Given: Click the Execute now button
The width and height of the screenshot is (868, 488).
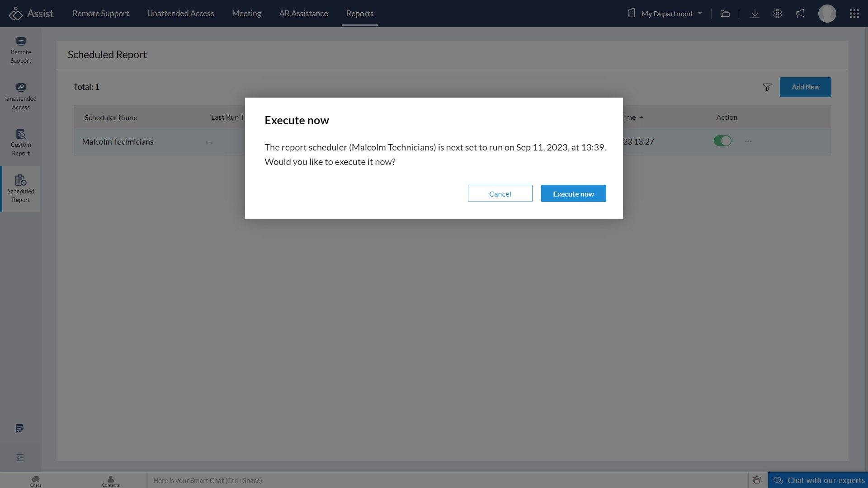Looking at the screenshot, I should (573, 193).
